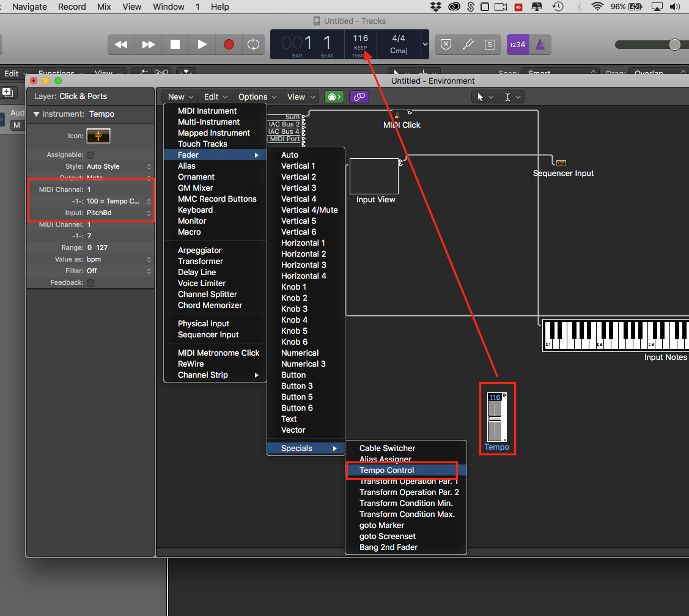This screenshot has height=616, width=689.
Task: Adjust the master volume slider knob
Action: click(675, 45)
